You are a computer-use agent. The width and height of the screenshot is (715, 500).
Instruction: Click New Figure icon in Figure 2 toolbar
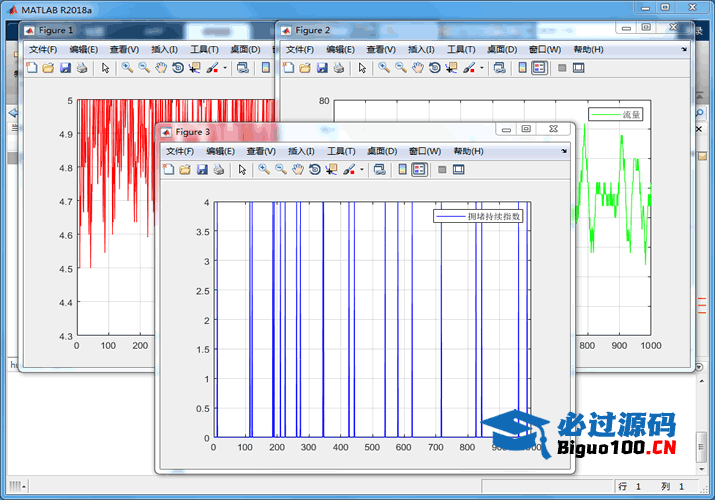click(289, 68)
